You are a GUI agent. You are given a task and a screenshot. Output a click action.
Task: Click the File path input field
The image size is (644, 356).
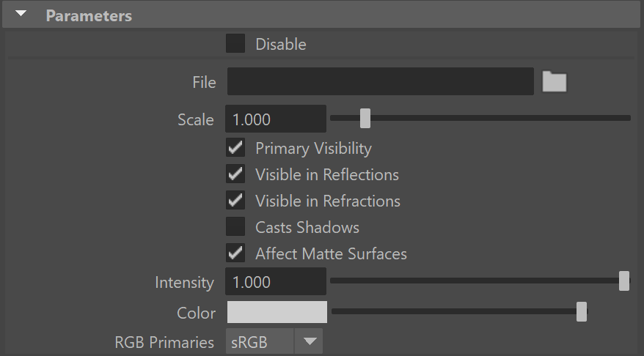tap(381, 81)
